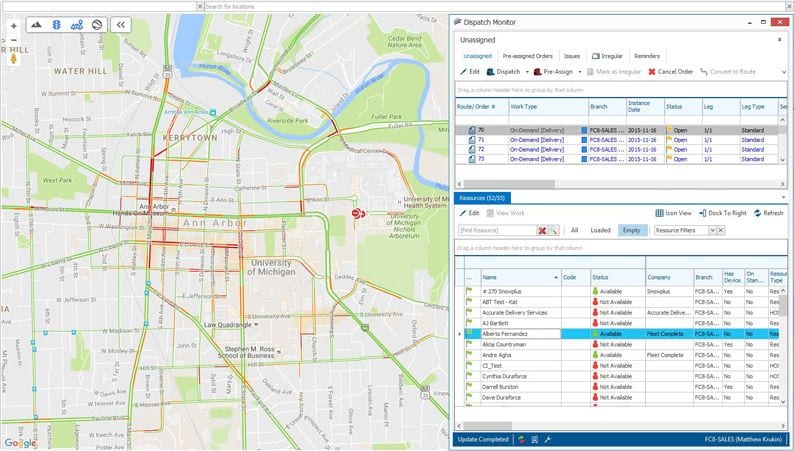The width and height of the screenshot is (794, 451).
Task: Click the route path map tool icon
Action: coord(77,25)
